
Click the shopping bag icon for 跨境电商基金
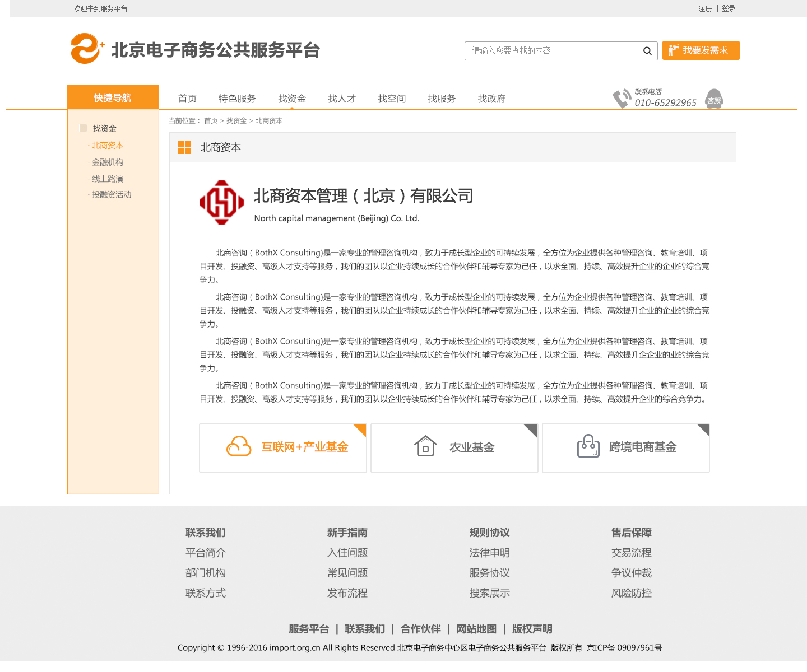click(x=588, y=446)
